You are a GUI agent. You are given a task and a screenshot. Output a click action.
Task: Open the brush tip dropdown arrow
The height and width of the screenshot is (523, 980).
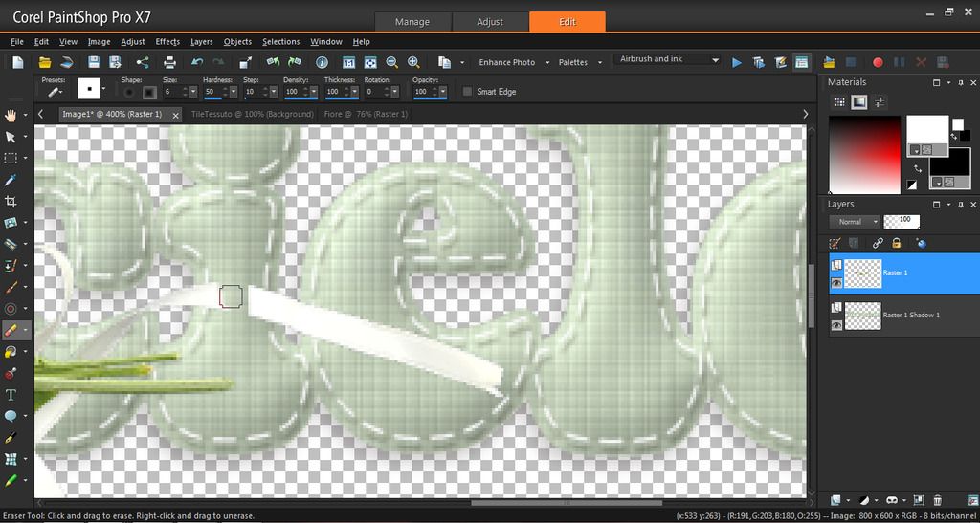[x=103, y=89]
